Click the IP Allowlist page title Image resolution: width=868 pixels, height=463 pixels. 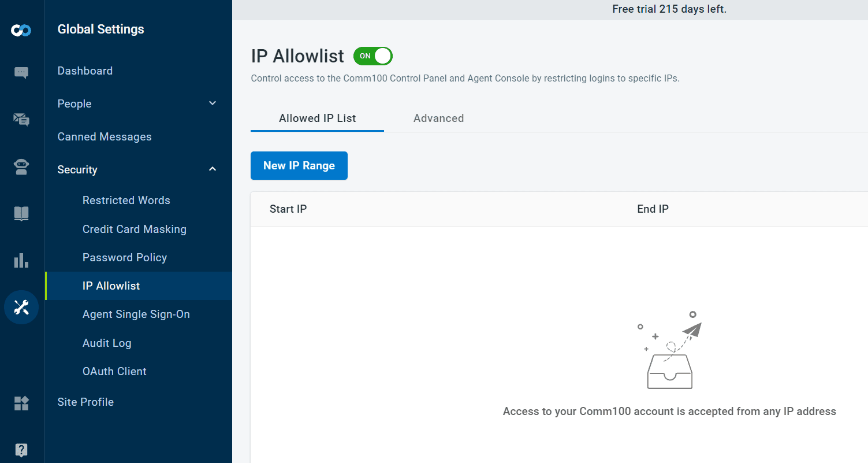(x=297, y=56)
